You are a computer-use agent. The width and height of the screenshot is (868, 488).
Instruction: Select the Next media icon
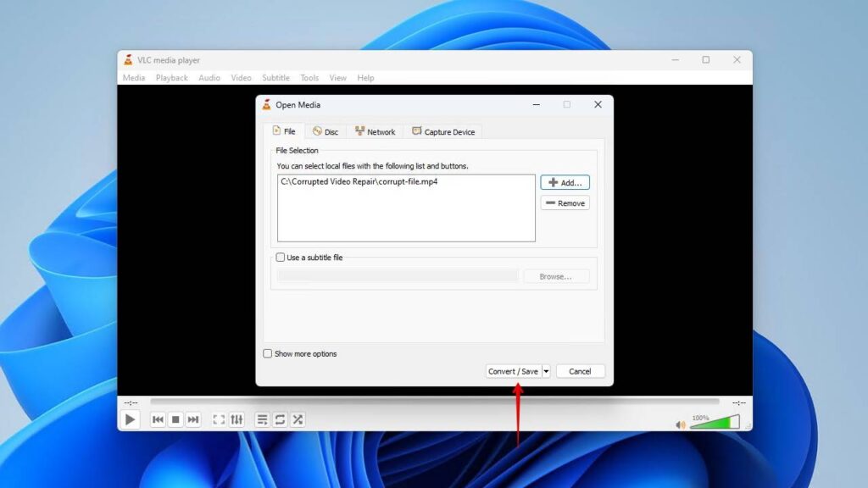(x=192, y=419)
